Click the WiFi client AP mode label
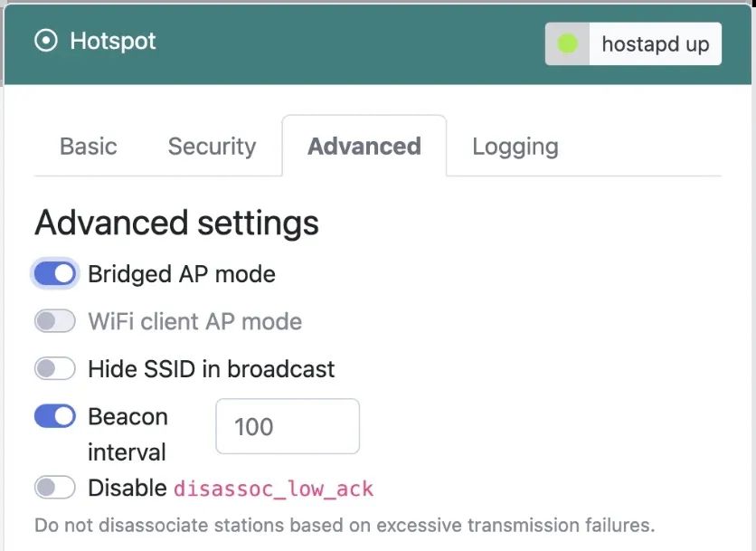Screen dimensions: 756x551 [x=194, y=321]
